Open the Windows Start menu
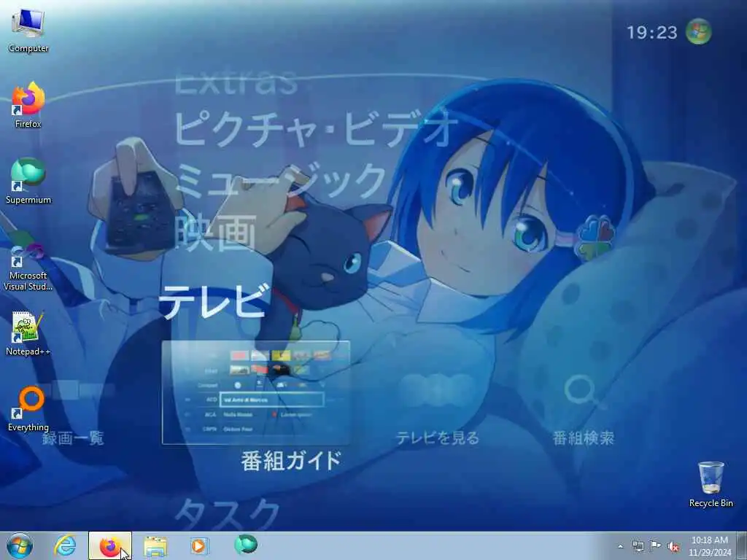 tap(20, 545)
